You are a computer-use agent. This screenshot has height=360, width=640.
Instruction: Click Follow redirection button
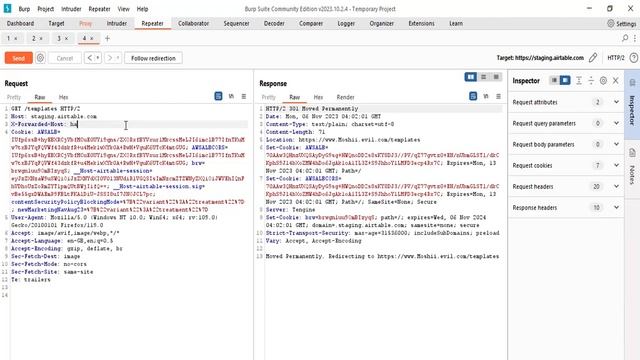point(153,58)
